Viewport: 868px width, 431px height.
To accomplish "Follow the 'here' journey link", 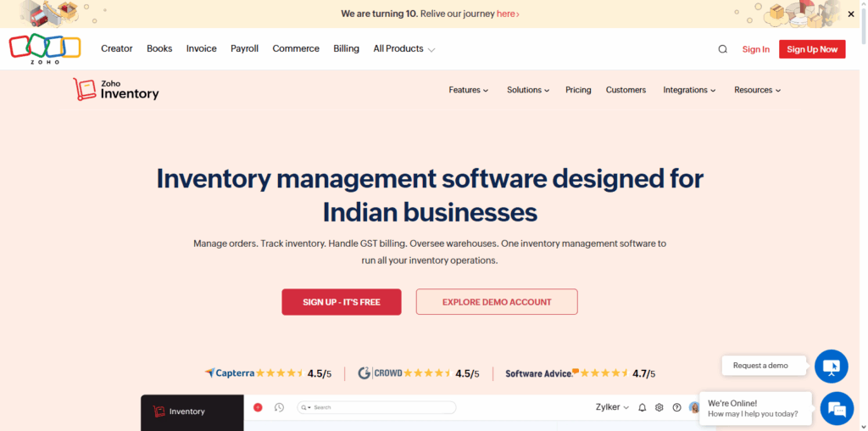I will [x=508, y=14].
